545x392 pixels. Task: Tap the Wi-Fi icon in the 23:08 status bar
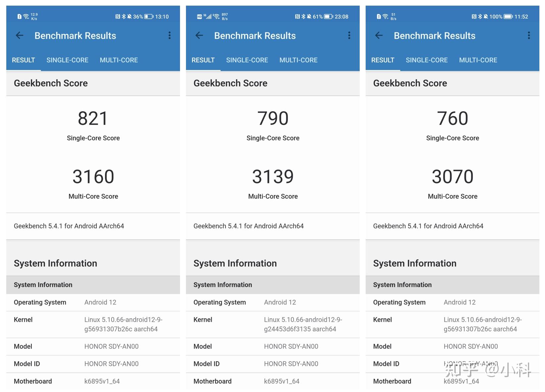click(x=216, y=17)
